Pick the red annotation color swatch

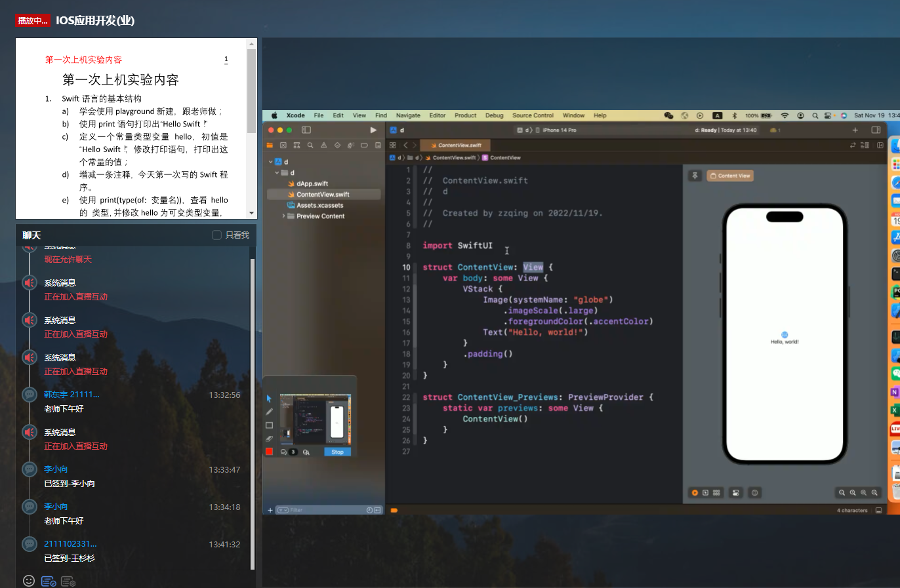point(269,452)
